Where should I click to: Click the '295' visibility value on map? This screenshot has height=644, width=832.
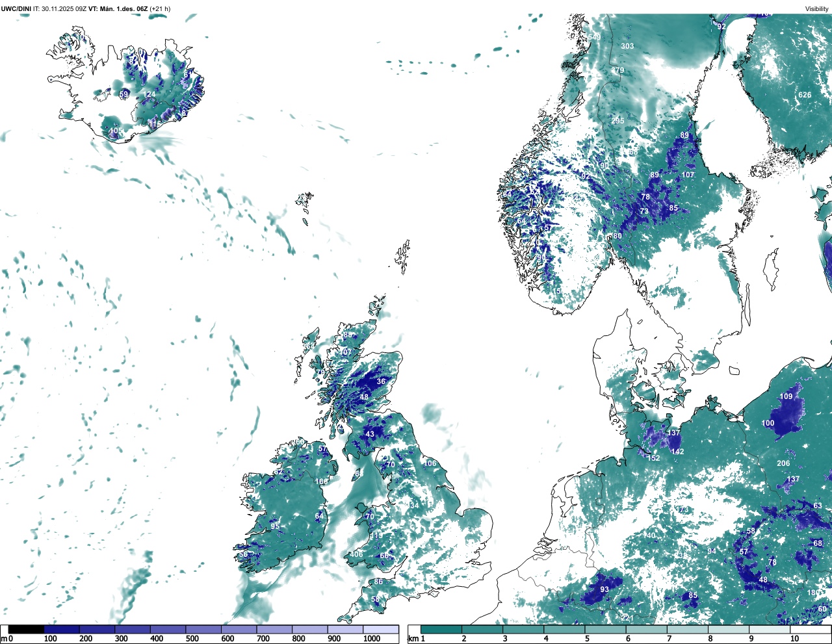[x=617, y=121]
